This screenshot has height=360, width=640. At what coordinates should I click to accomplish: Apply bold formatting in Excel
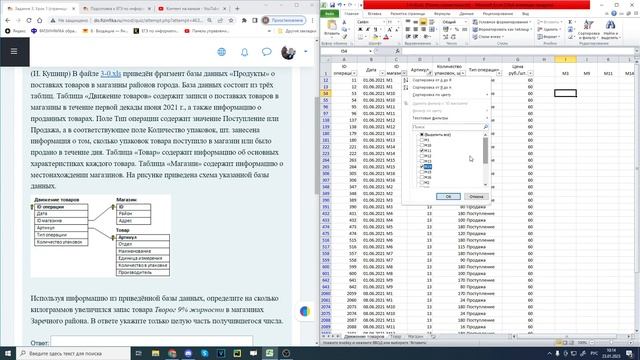tap(360, 29)
